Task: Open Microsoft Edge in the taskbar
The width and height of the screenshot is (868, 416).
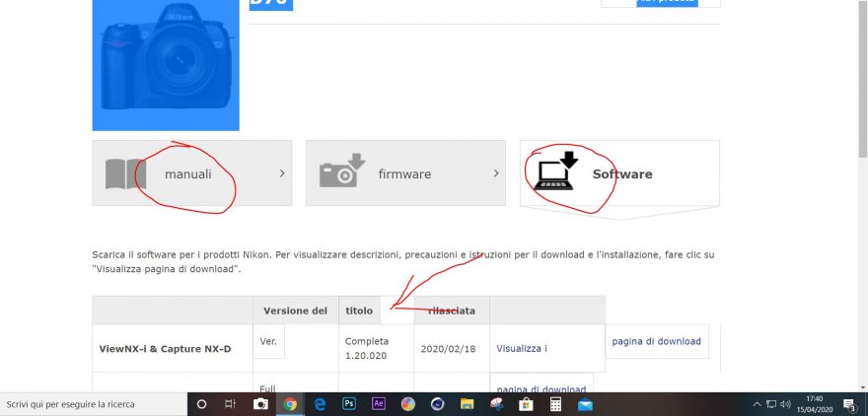Action: [320, 404]
